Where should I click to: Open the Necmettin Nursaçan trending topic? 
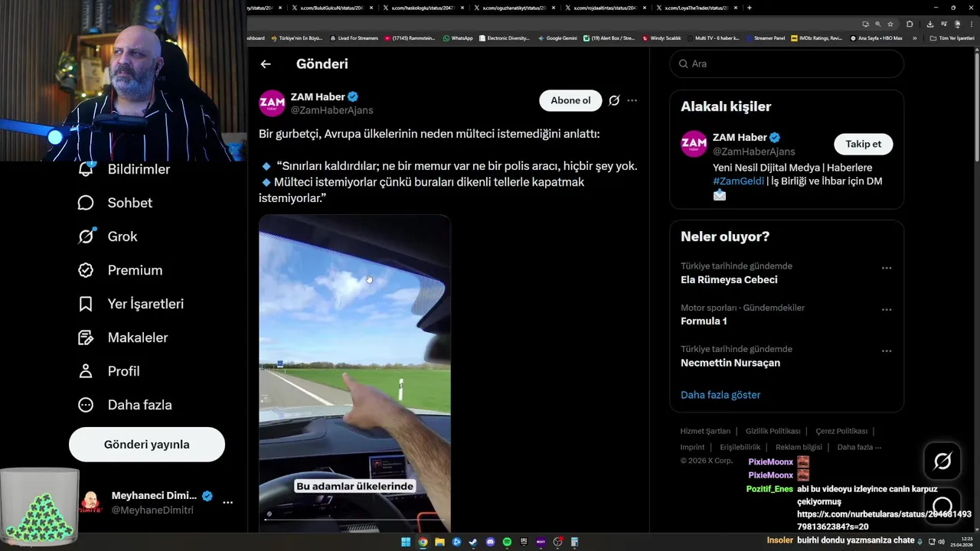pyautogui.click(x=730, y=363)
